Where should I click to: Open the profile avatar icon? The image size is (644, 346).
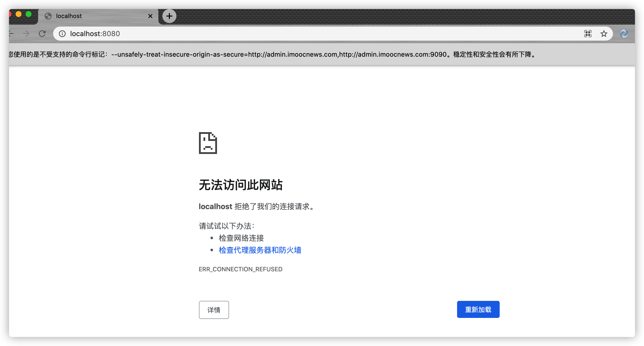coord(624,34)
